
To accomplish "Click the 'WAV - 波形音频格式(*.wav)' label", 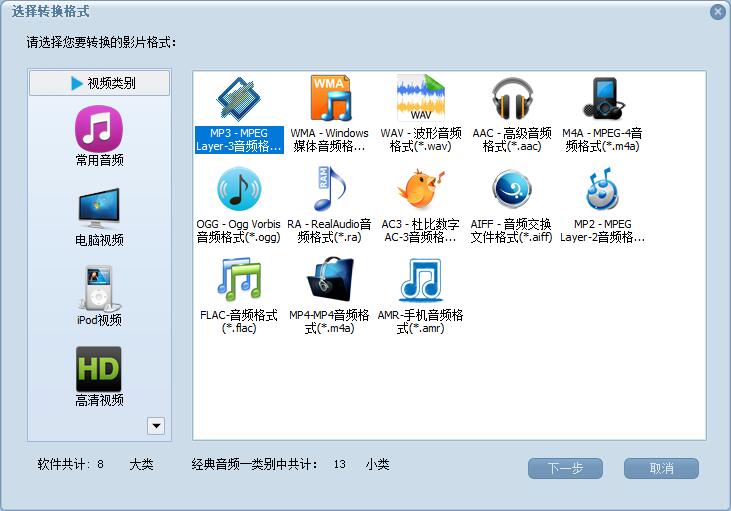I will (x=421, y=140).
